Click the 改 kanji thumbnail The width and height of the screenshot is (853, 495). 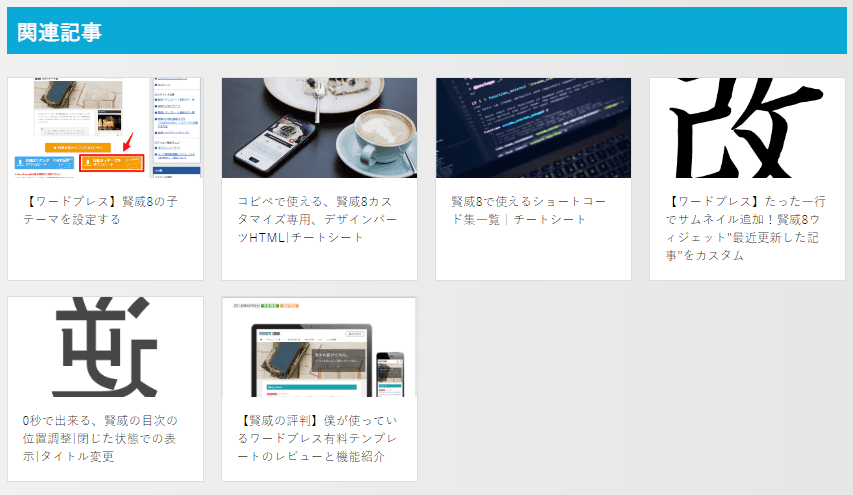coord(747,128)
